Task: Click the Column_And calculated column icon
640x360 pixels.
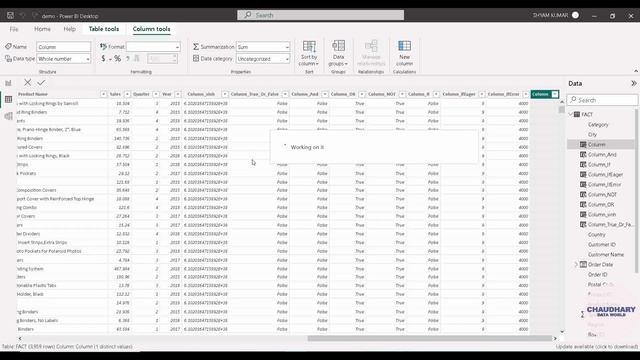Action: pyautogui.click(x=583, y=154)
